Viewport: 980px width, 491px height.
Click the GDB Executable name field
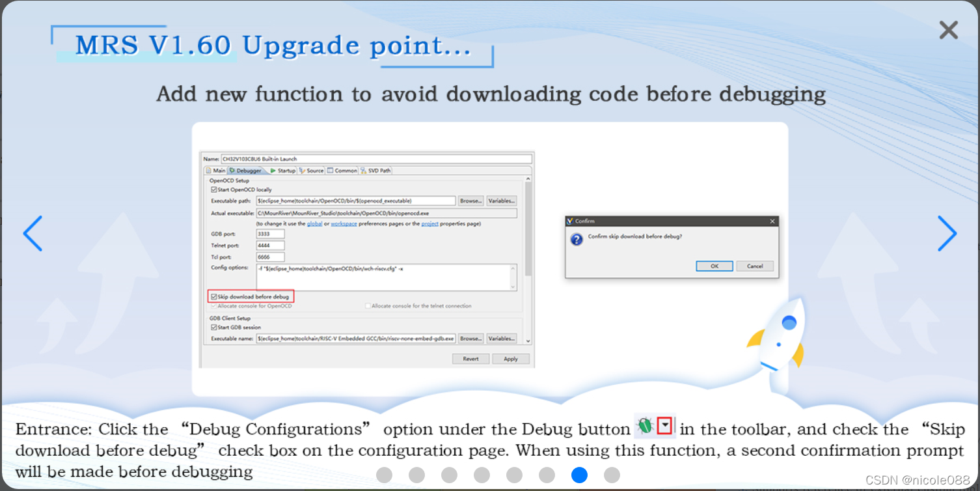pyautogui.click(x=355, y=339)
